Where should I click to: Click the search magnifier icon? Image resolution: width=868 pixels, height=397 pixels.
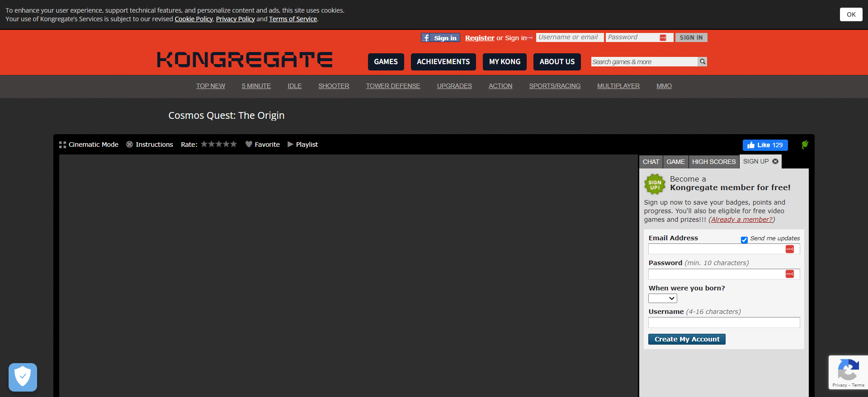pyautogui.click(x=703, y=62)
